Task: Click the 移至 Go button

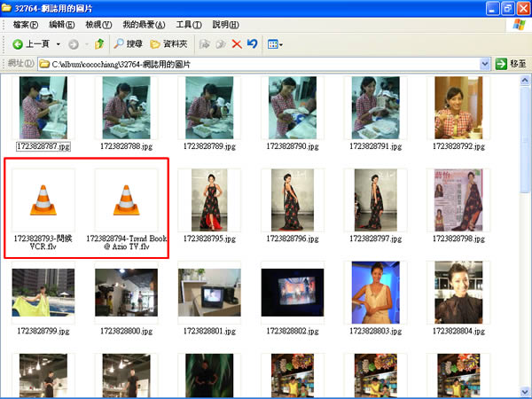Action: [x=511, y=64]
